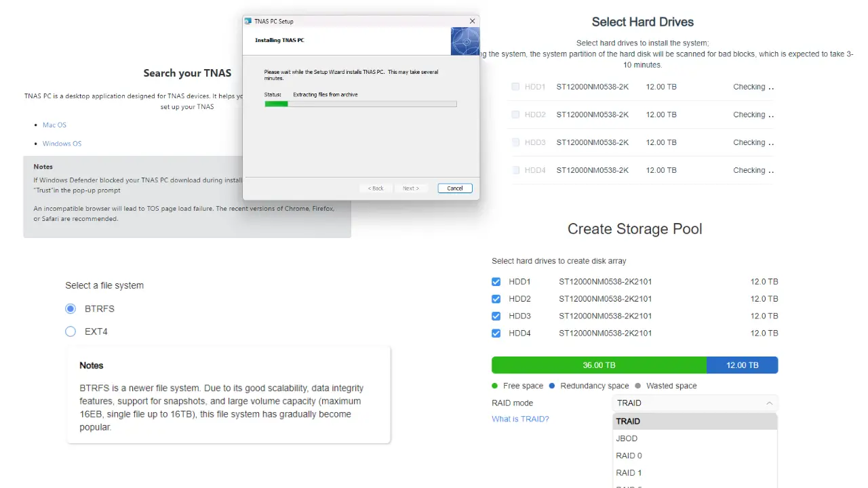
Task: Click the TNAS PC Setup title bar icon
Action: click(x=248, y=21)
